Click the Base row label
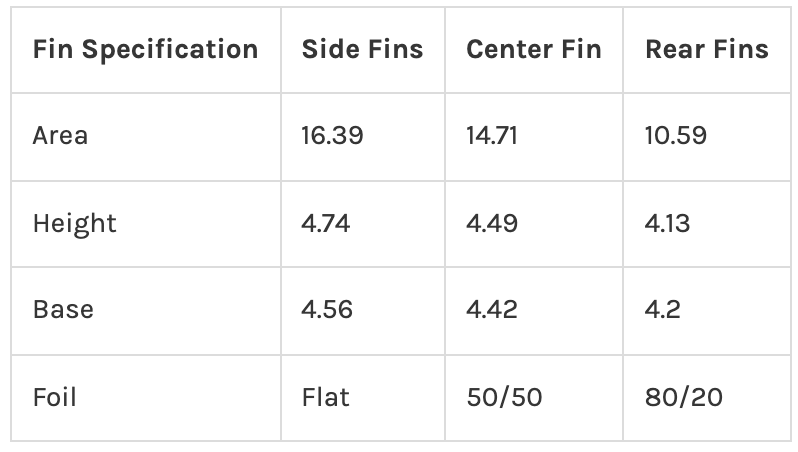Image resolution: width=798 pixels, height=452 pixels. point(63,309)
